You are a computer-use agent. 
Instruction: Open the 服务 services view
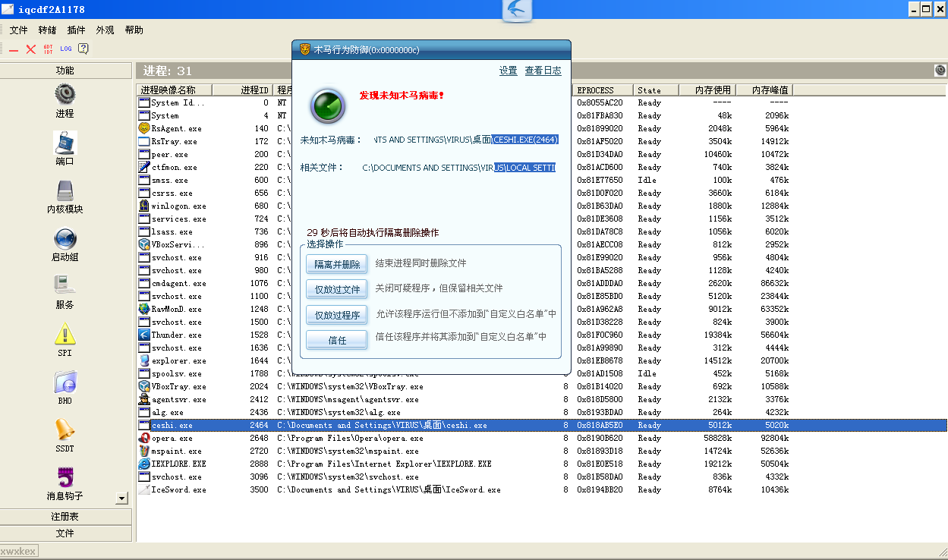click(65, 292)
